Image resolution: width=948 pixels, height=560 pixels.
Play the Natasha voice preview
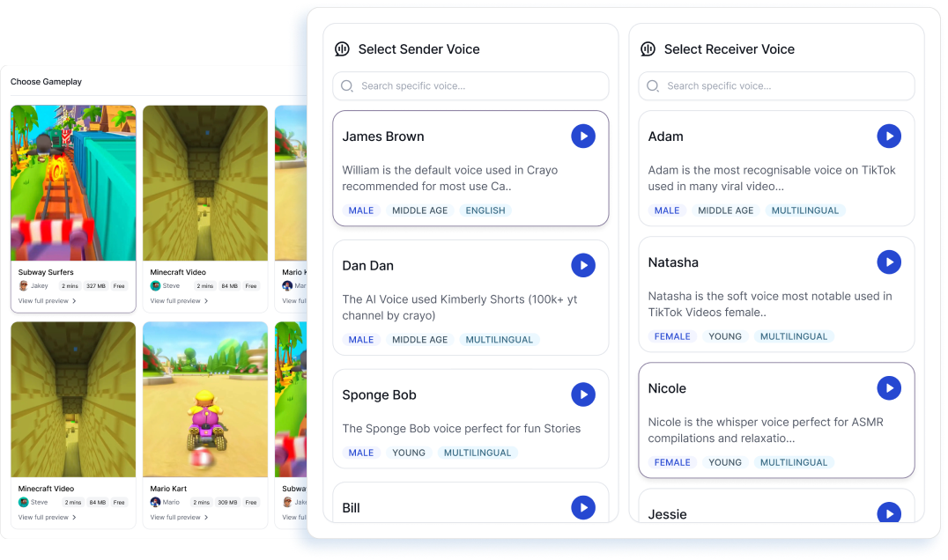[889, 262]
